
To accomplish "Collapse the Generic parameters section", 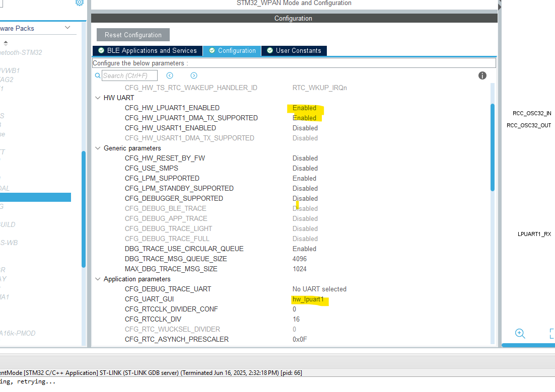I will click(98, 148).
